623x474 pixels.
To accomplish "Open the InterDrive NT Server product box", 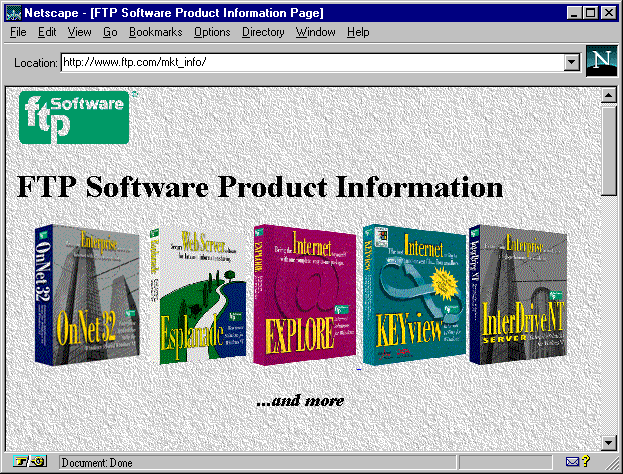I will (x=518, y=294).
